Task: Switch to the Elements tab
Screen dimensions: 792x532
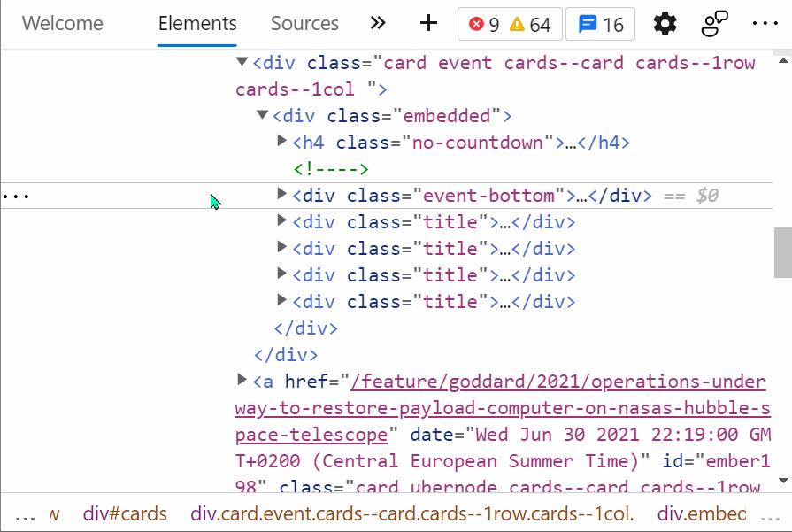Action: (197, 24)
